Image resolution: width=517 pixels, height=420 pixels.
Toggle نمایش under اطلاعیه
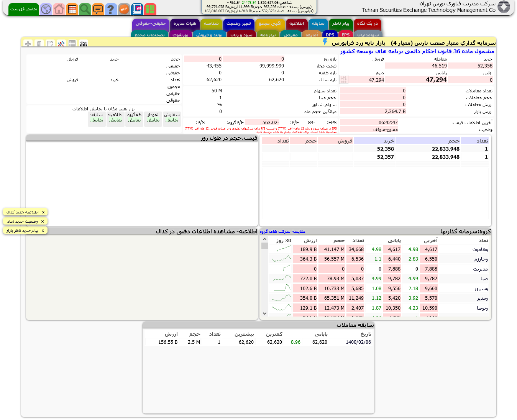(x=115, y=120)
